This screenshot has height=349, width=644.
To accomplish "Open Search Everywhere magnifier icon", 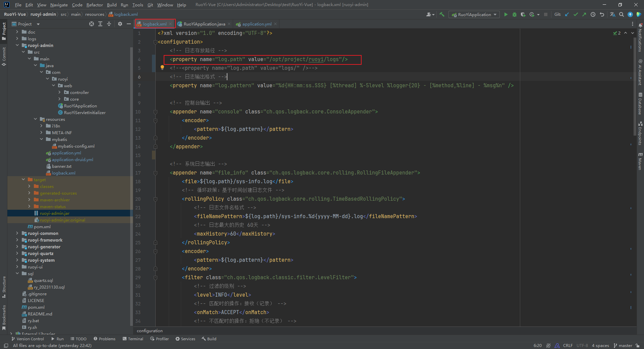I will coord(622,14).
